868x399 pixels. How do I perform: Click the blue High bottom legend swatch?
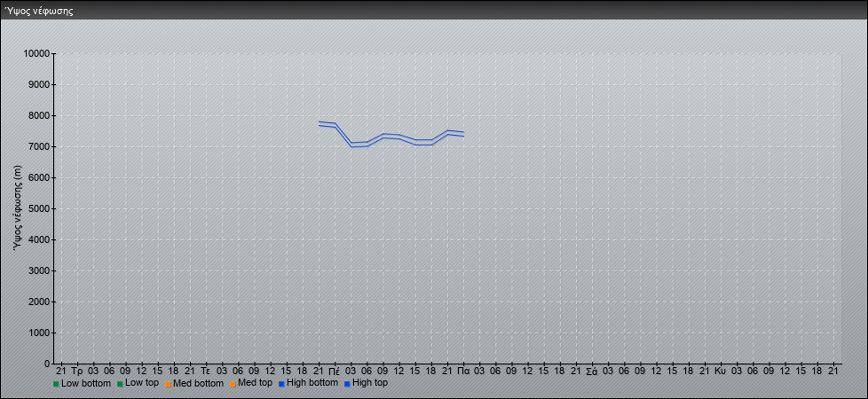click(x=281, y=384)
